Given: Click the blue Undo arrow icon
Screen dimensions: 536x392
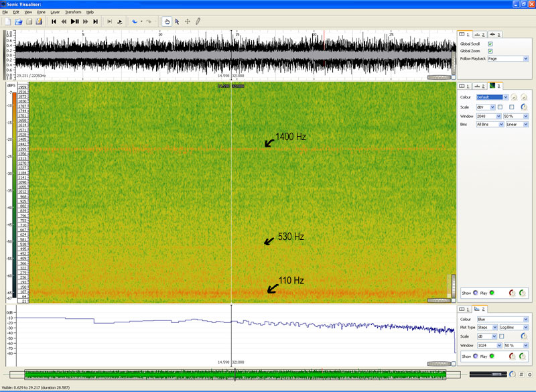Looking at the screenshot, I should [135, 21].
